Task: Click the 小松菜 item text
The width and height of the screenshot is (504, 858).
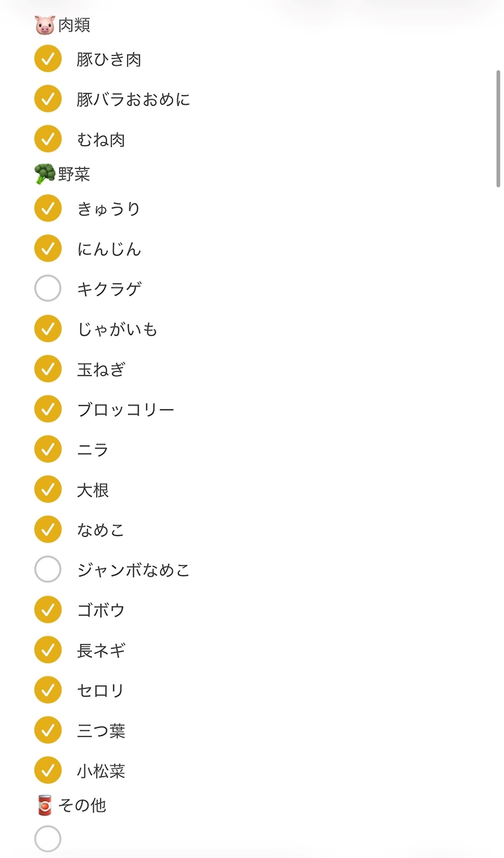Action: 101,771
